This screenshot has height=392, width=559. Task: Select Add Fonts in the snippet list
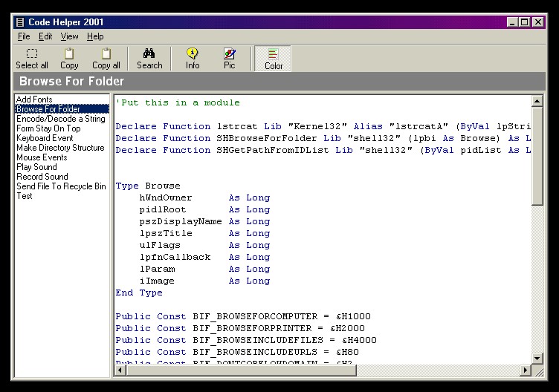pos(62,99)
